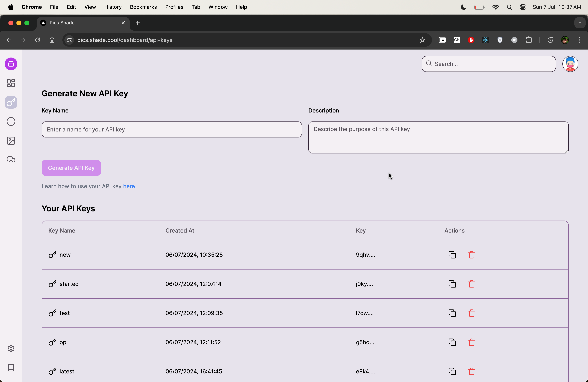Focus the Key Name input field
The image size is (588, 382).
point(172,129)
